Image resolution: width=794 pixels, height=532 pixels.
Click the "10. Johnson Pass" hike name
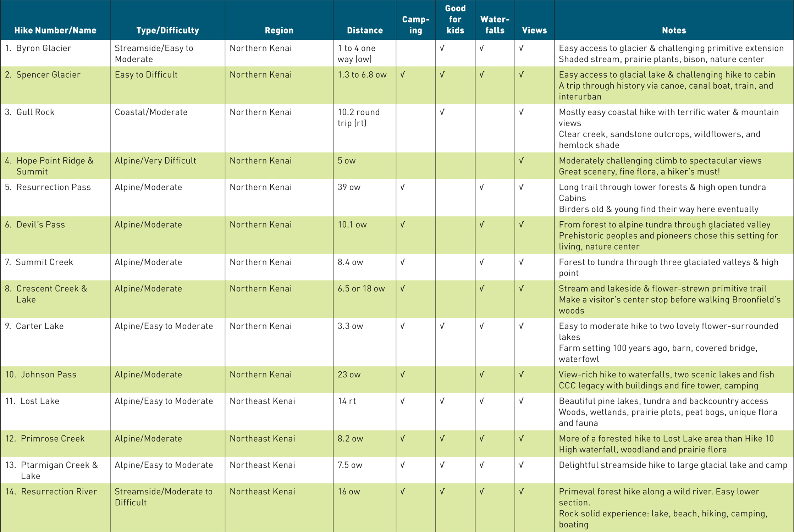41,375
